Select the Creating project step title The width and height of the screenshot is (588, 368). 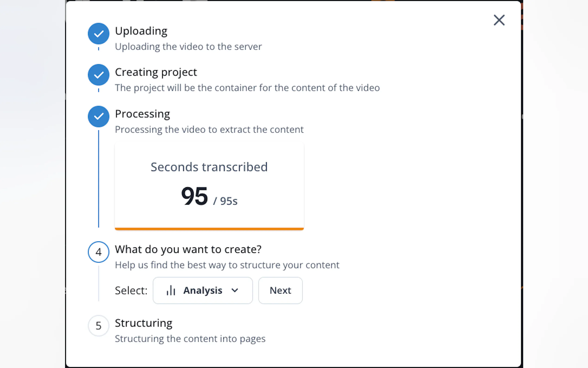pos(156,72)
